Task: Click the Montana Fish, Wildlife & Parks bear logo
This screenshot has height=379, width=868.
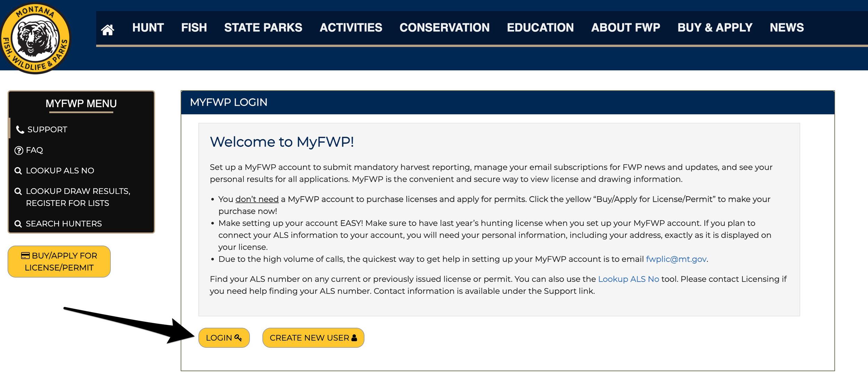Action: pos(36,37)
